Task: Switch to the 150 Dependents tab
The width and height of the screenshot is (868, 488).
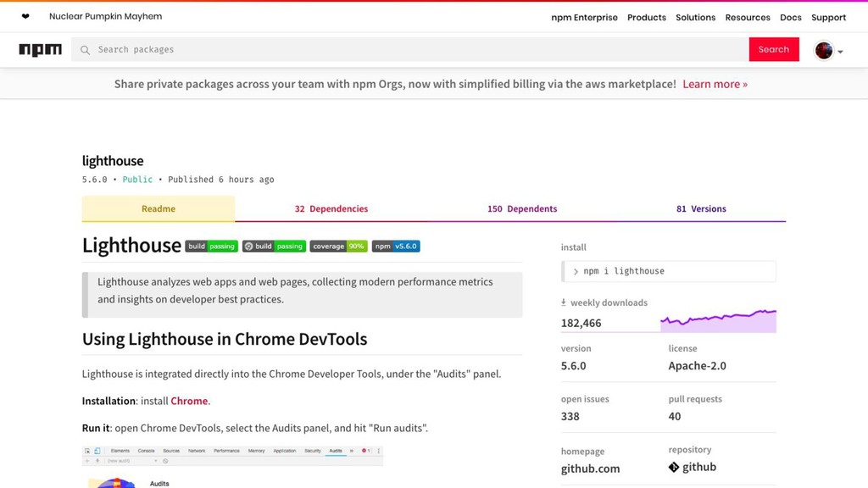Action: click(522, 208)
